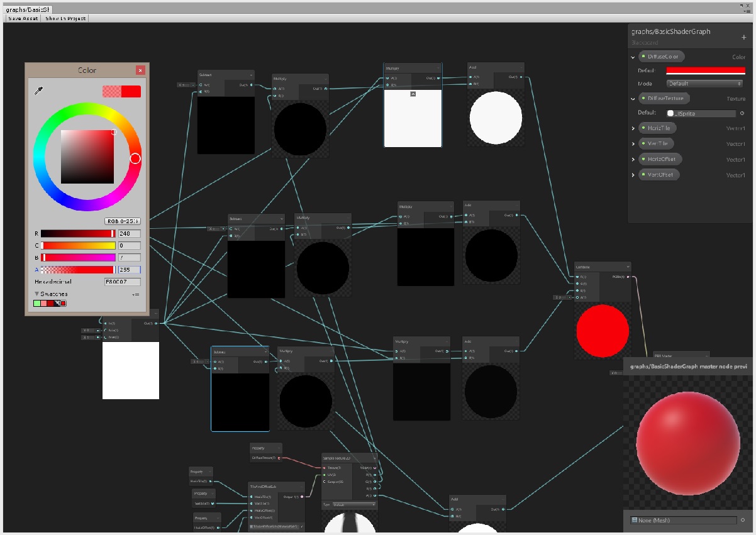Click the saturation-brightness square
This screenshot has height=535, width=756.
point(87,157)
